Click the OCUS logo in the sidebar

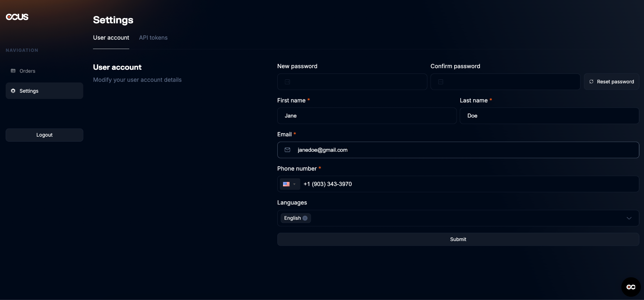[x=17, y=17]
